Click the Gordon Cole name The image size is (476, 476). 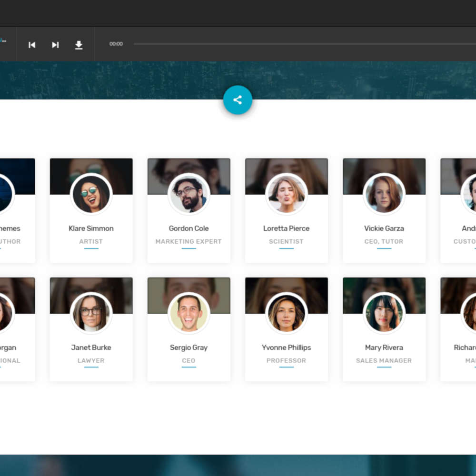coord(189,228)
